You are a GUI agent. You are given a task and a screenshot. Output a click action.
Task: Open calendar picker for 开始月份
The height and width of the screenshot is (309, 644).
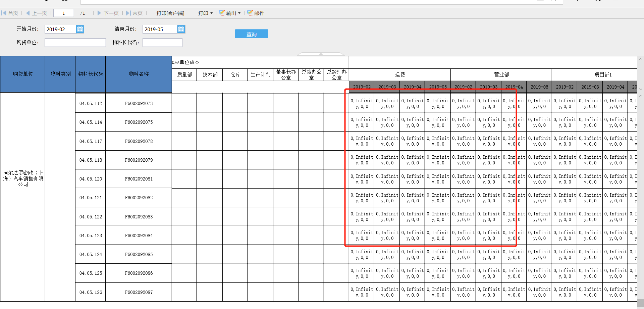(x=80, y=29)
